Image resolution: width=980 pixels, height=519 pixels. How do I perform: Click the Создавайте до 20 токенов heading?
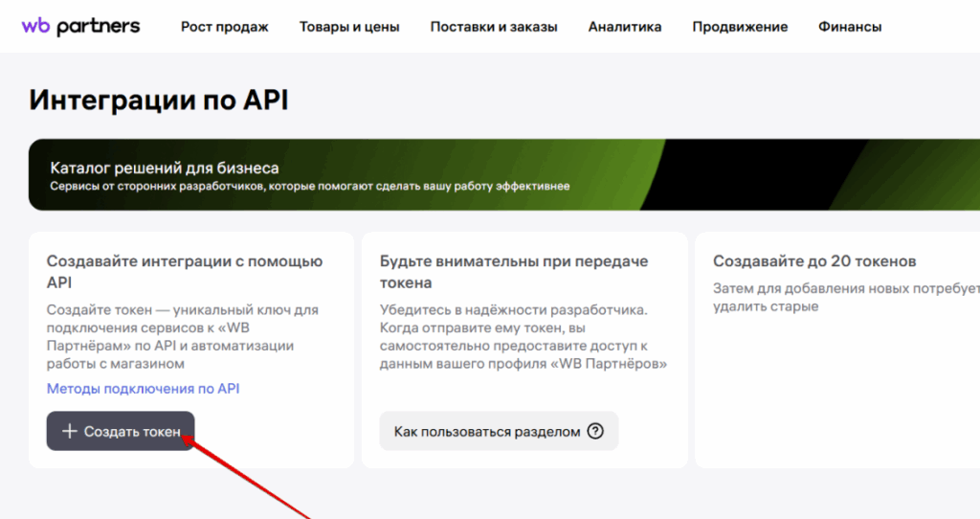click(x=814, y=261)
